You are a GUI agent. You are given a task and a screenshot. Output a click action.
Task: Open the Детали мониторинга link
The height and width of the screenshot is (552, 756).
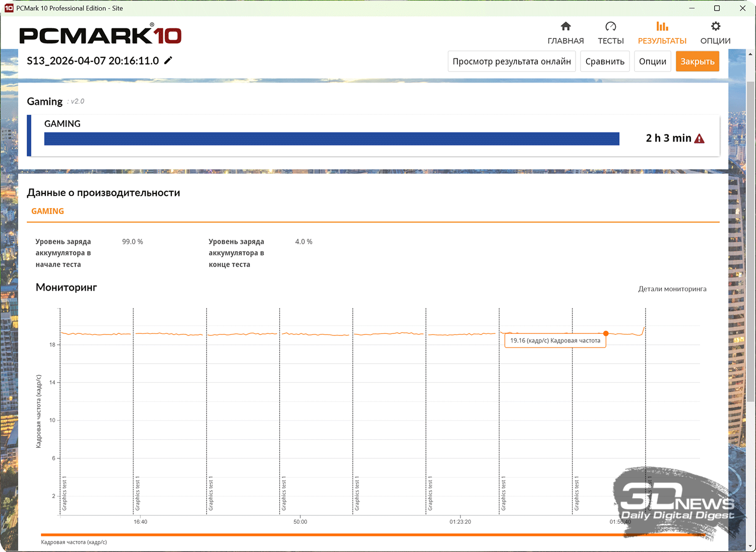pos(672,289)
